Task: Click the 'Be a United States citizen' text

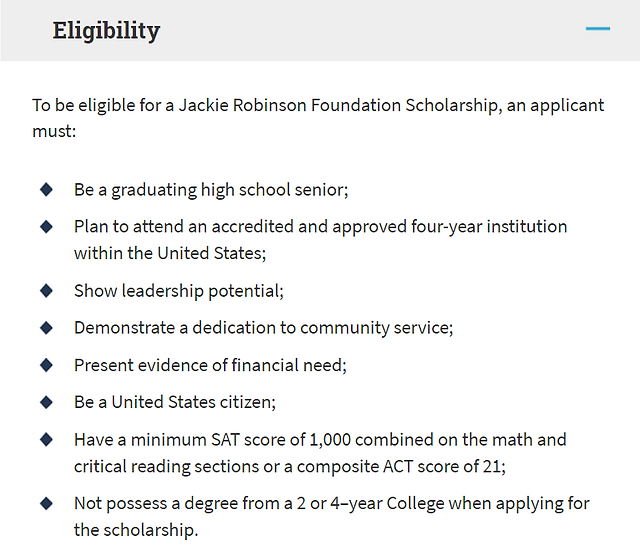Action: 175,402
